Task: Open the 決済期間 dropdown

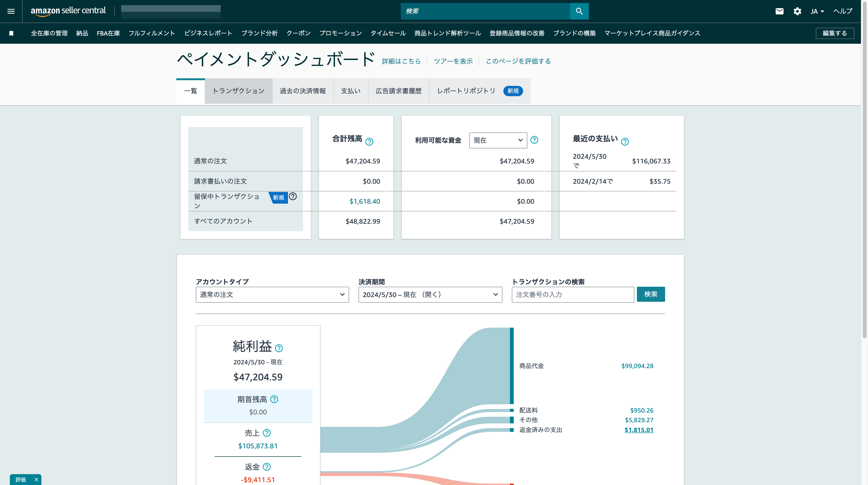Action: [x=430, y=294]
